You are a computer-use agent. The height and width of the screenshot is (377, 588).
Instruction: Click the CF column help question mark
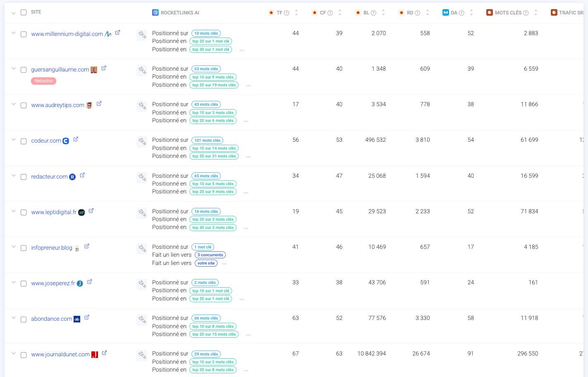pos(330,13)
